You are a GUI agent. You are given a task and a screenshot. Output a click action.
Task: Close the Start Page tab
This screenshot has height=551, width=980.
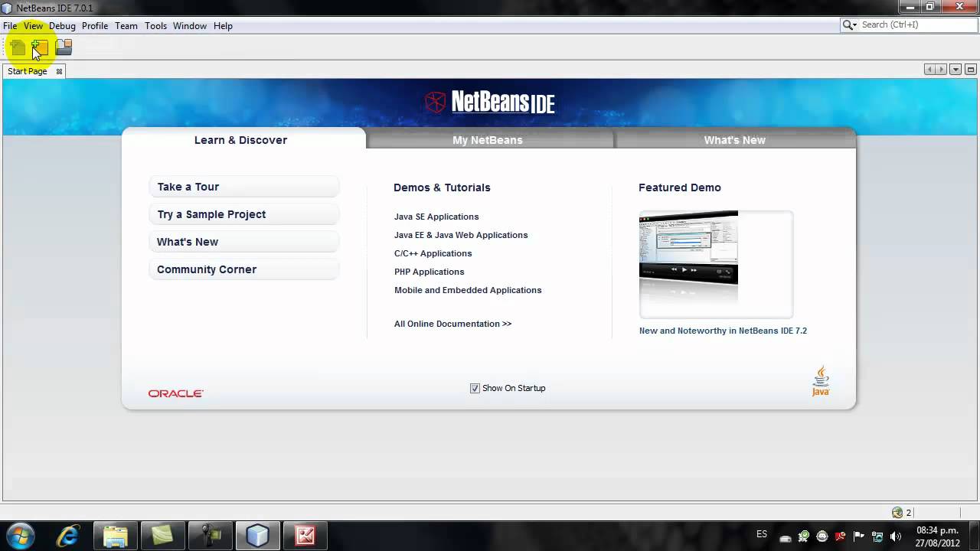pyautogui.click(x=59, y=71)
